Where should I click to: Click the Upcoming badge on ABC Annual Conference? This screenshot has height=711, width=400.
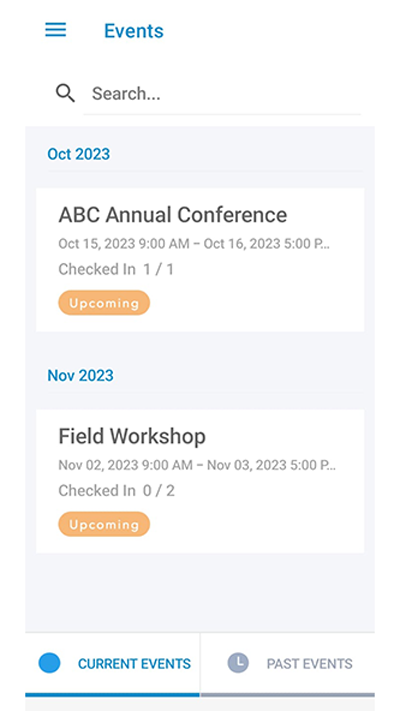click(104, 303)
